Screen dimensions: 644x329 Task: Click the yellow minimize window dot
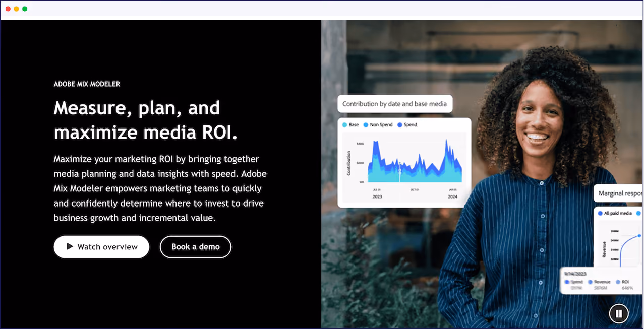[16, 9]
